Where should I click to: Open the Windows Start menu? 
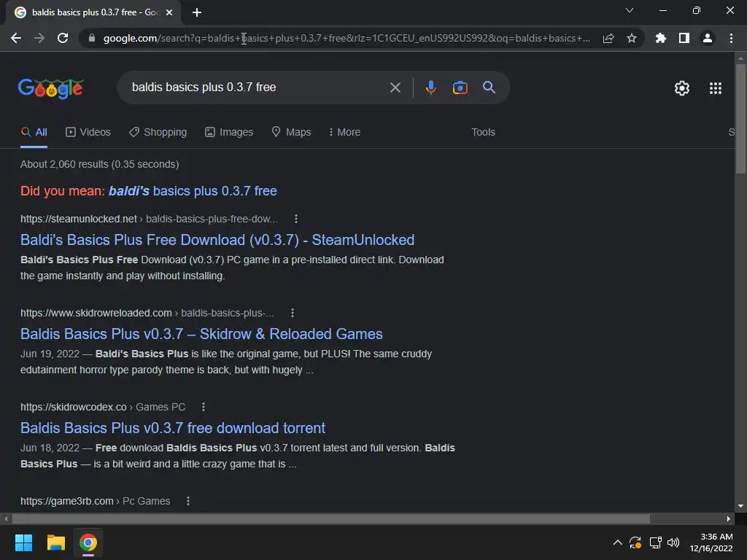23,542
